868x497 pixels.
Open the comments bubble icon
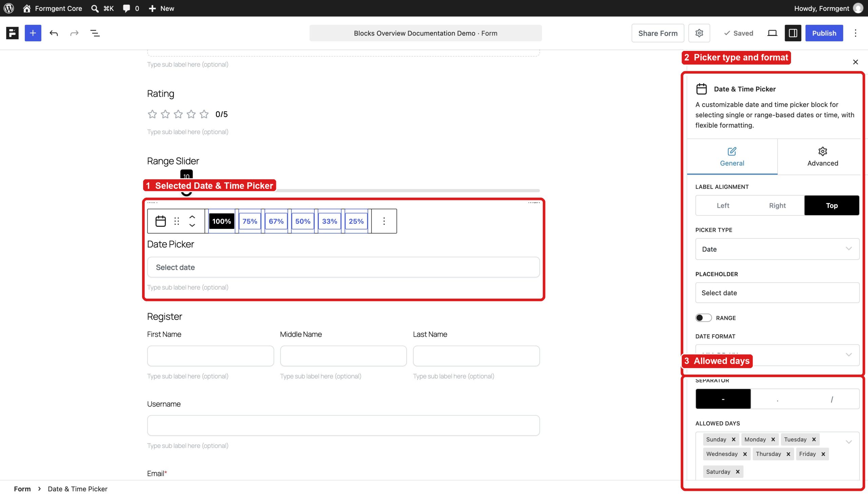[x=126, y=8]
